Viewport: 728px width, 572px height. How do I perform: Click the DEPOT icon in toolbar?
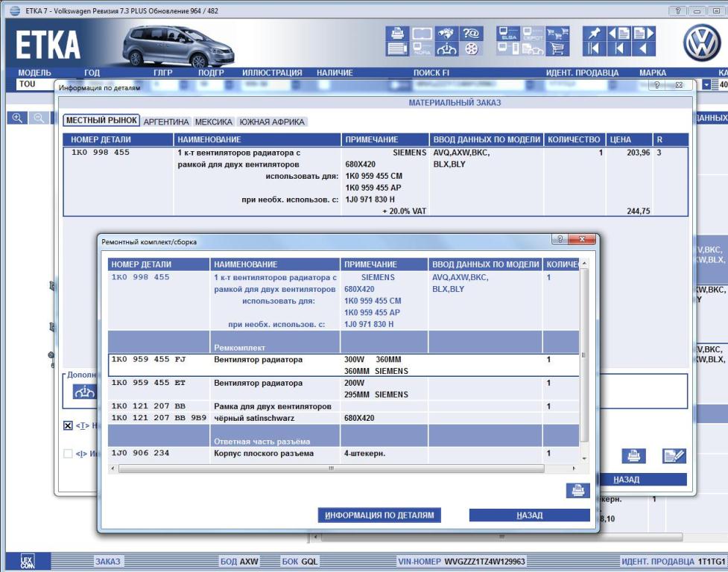pyautogui.click(x=533, y=34)
